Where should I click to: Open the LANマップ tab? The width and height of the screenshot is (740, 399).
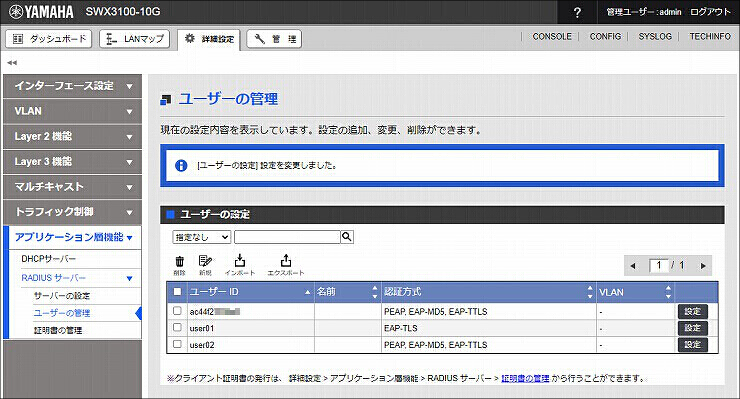(135, 39)
